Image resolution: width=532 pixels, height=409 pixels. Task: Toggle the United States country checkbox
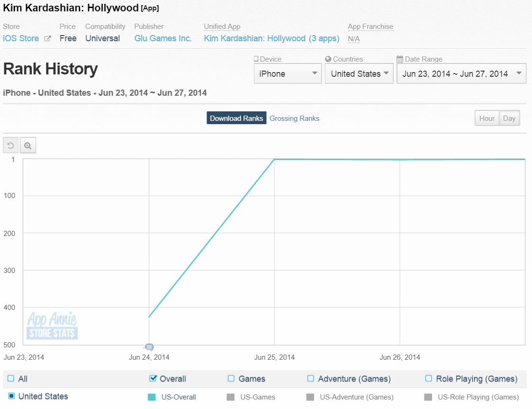click(x=11, y=396)
